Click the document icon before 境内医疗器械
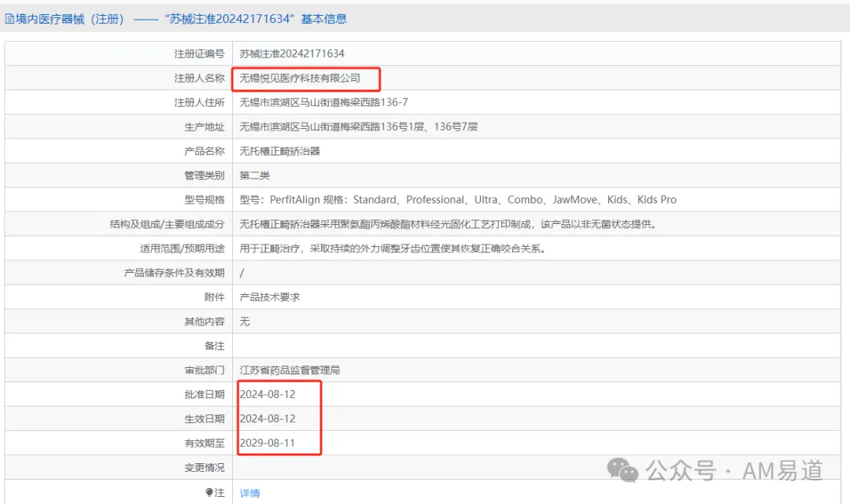 click(x=9, y=19)
